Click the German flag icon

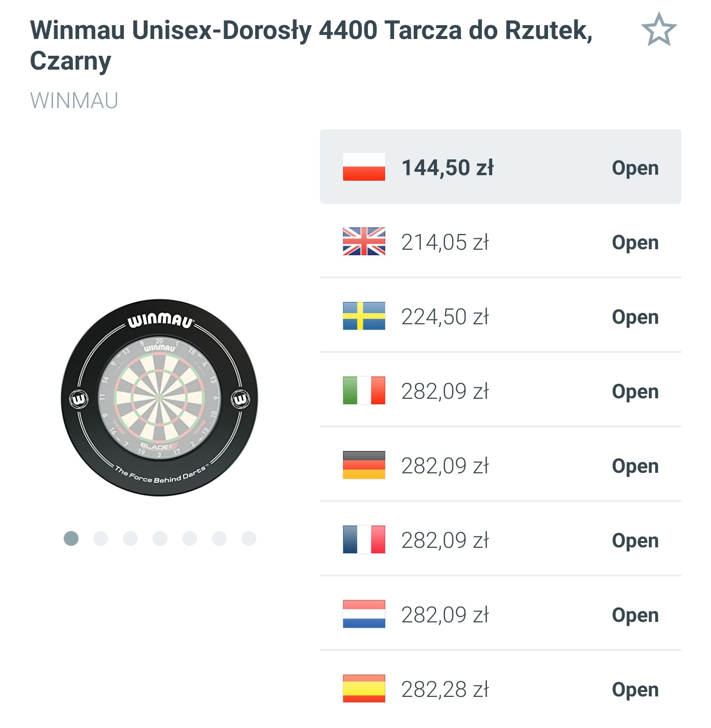click(x=363, y=464)
